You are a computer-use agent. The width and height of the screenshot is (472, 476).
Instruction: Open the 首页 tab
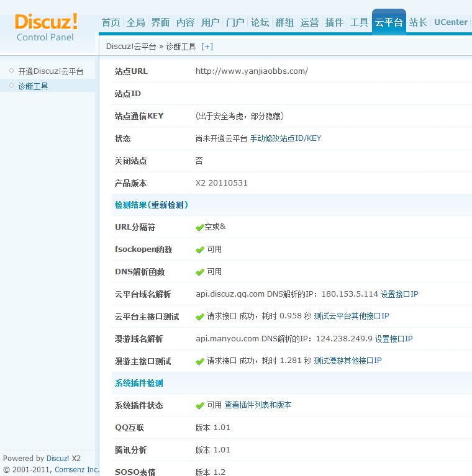coord(111,22)
